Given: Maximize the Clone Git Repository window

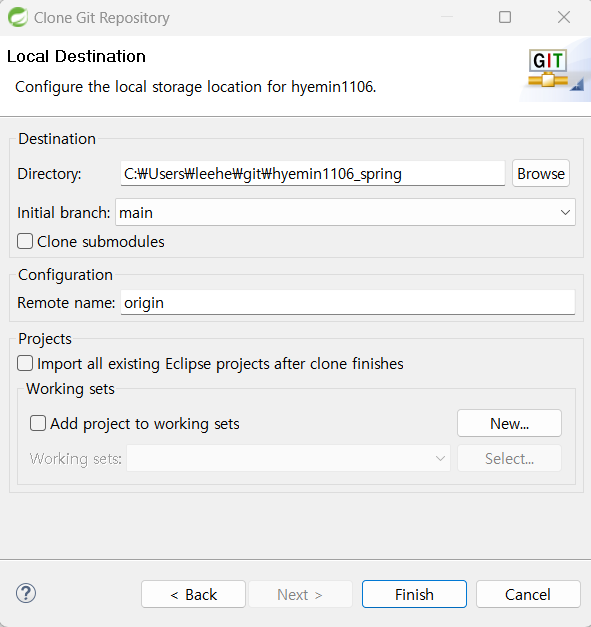Looking at the screenshot, I should 505,17.
